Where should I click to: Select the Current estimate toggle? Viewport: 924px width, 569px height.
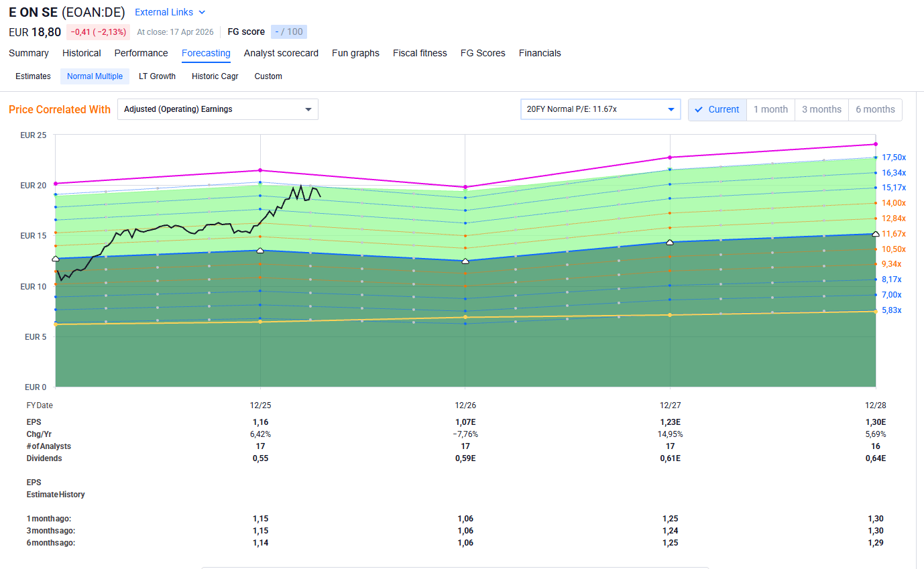click(717, 109)
